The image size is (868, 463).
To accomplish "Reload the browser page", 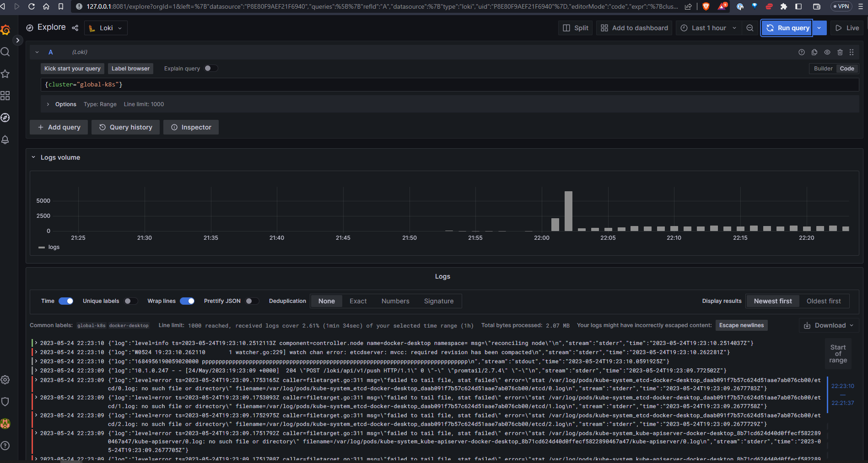I will coord(32,6).
